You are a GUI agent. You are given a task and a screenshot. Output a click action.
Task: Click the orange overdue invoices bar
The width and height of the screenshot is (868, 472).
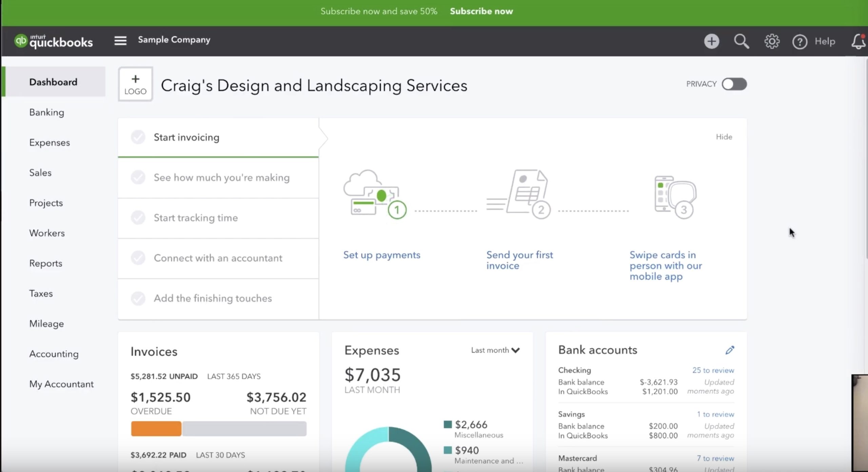pos(156,429)
